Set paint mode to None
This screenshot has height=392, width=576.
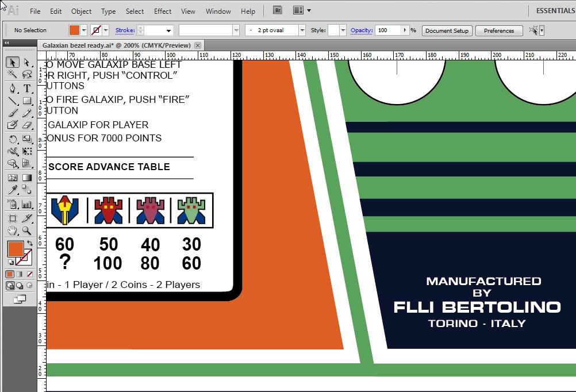coord(30,274)
